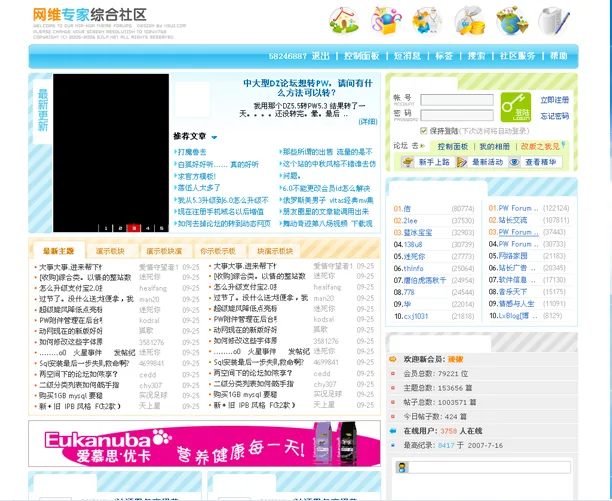Click the 忘记密码 link
This screenshot has width=612, height=501.
[555, 115]
